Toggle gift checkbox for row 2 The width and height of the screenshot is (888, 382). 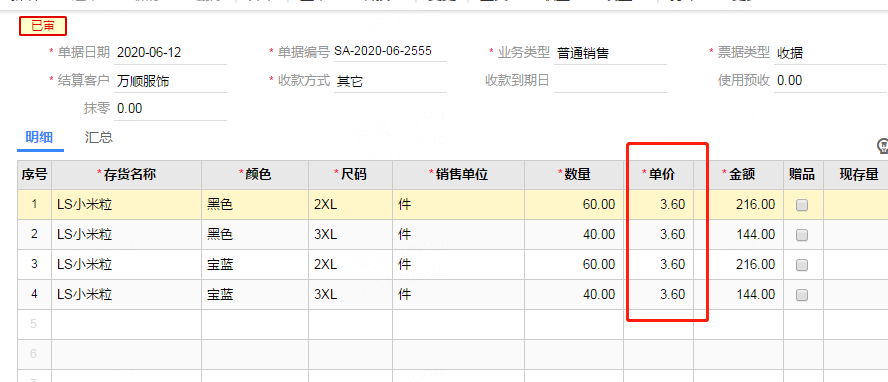pos(801,235)
